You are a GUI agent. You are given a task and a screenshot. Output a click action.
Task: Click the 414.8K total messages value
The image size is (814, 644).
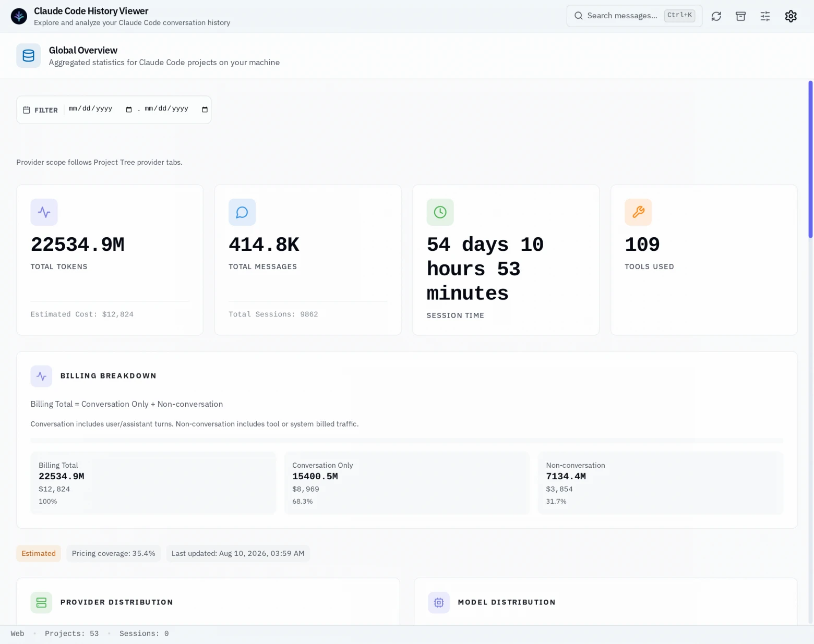pos(264,245)
